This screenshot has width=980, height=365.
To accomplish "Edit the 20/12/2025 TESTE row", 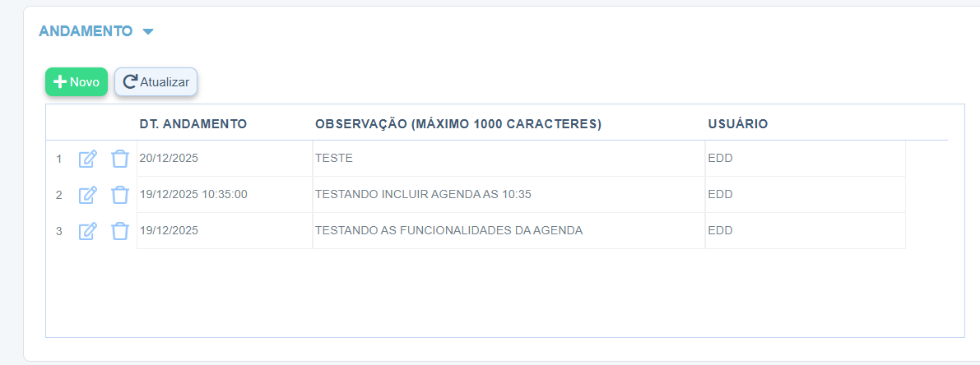I will [x=87, y=159].
